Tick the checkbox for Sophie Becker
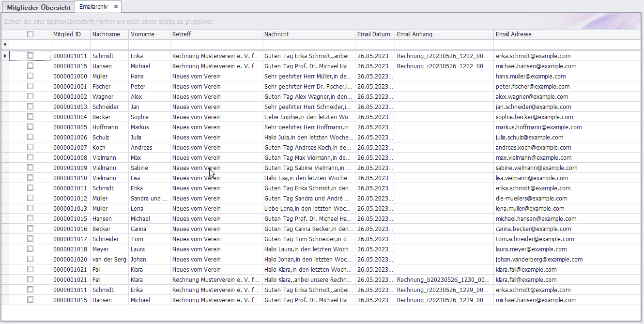This screenshot has width=644, height=324. [30, 117]
